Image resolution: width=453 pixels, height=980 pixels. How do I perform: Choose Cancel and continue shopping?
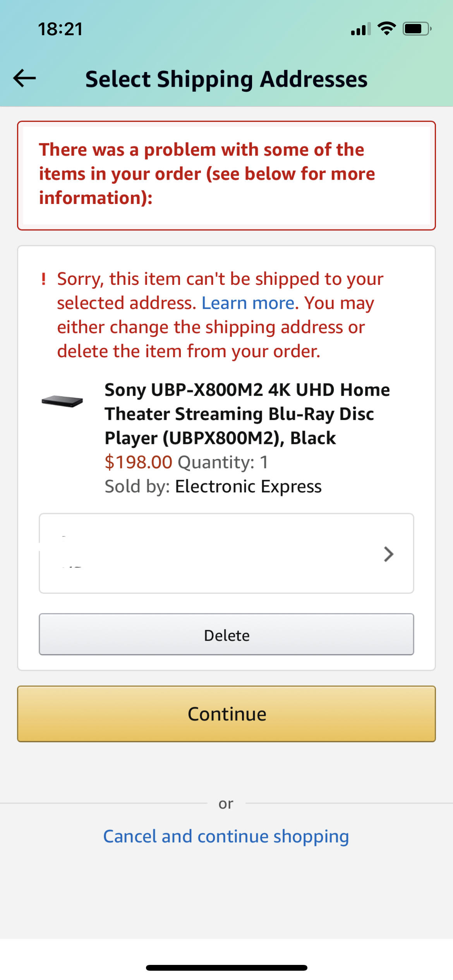pos(226,836)
